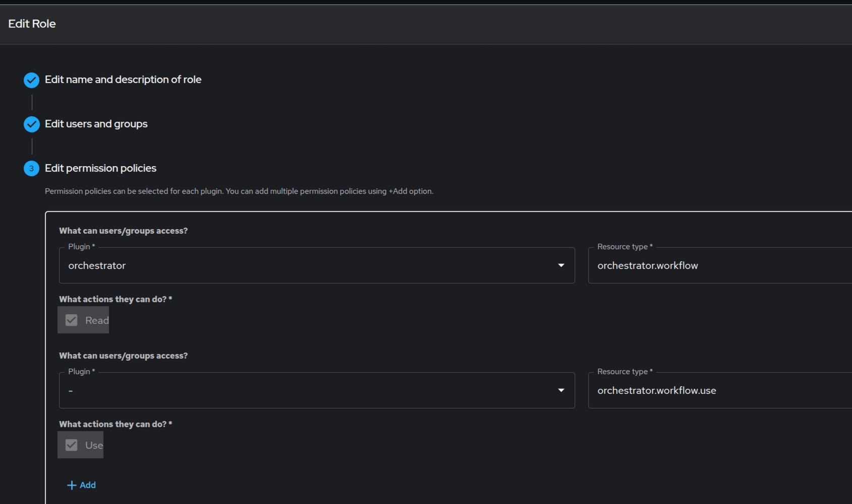
Task: Click the checkmark icon for the name and description step
Action: [x=31, y=80]
